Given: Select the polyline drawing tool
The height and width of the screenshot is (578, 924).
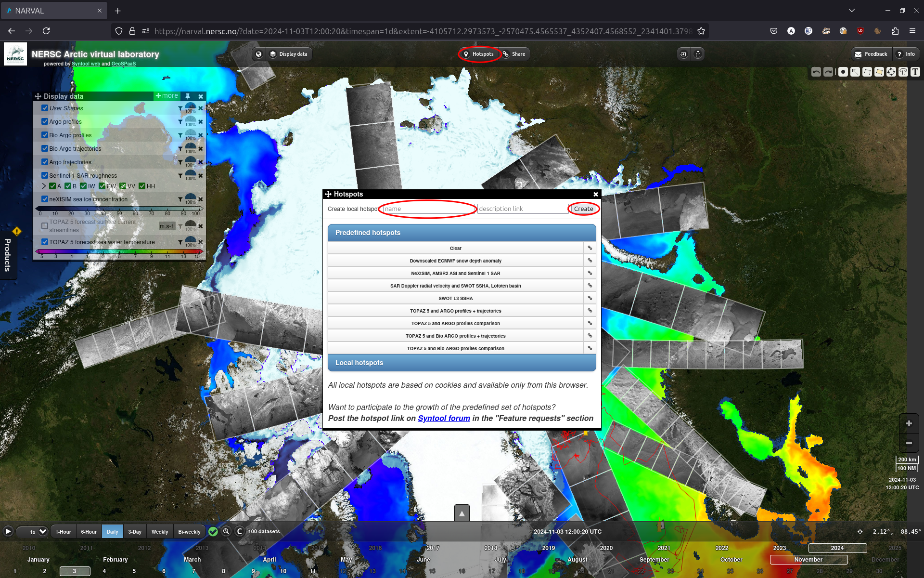Looking at the screenshot, I should 867,72.
